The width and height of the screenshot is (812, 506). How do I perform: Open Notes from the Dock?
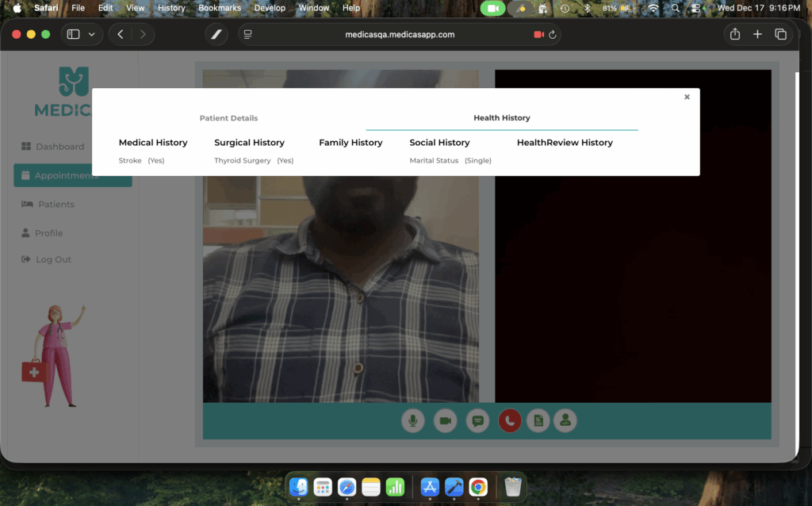point(371,487)
